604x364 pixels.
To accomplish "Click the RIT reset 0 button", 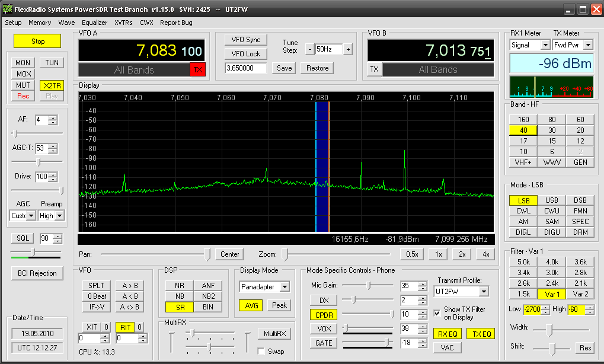I will [x=140, y=327].
